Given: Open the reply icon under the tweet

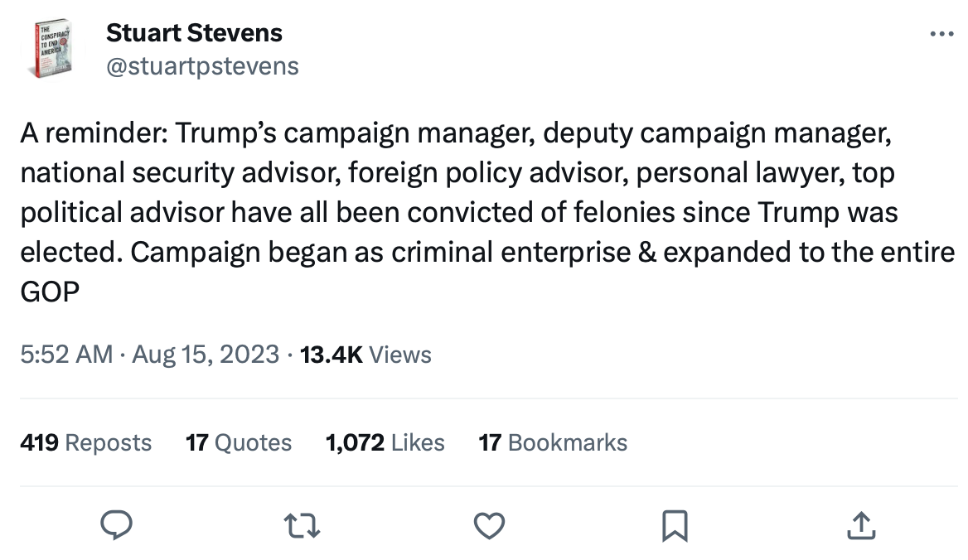Looking at the screenshot, I should [x=117, y=524].
